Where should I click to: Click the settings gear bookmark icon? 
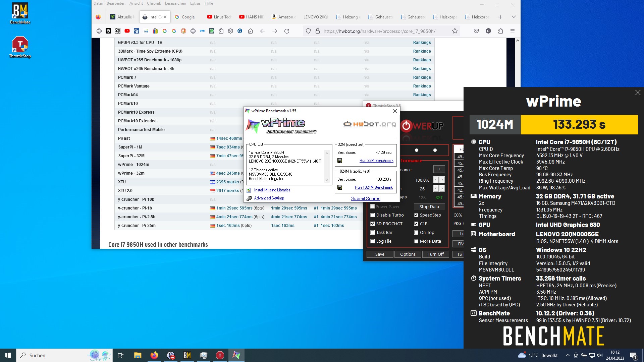coord(230,31)
